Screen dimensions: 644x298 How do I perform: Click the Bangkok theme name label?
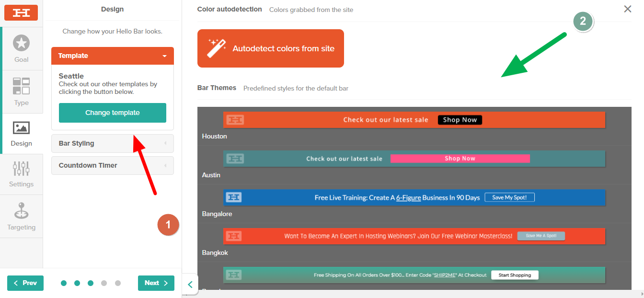215,253
